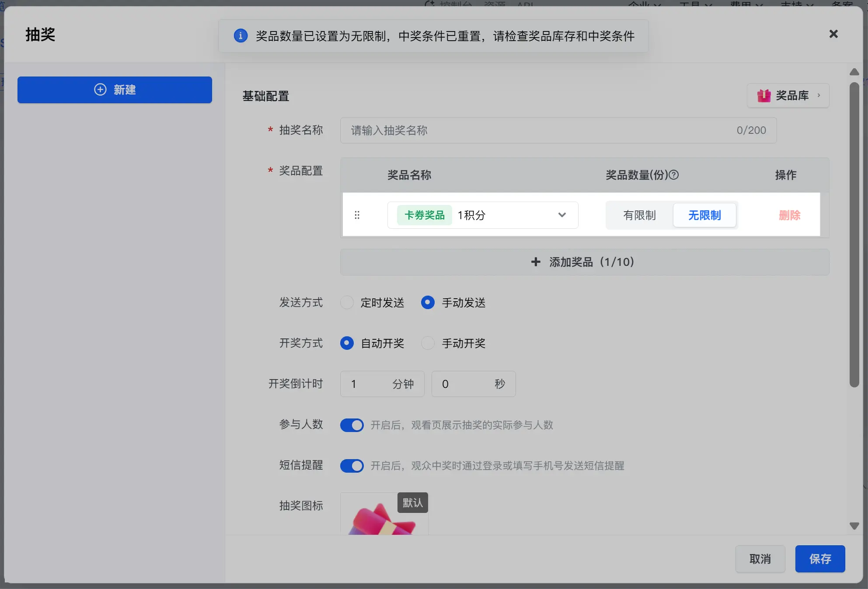Click the 操作 column header
This screenshot has height=589, width=868.
click(x=786, y=175)
